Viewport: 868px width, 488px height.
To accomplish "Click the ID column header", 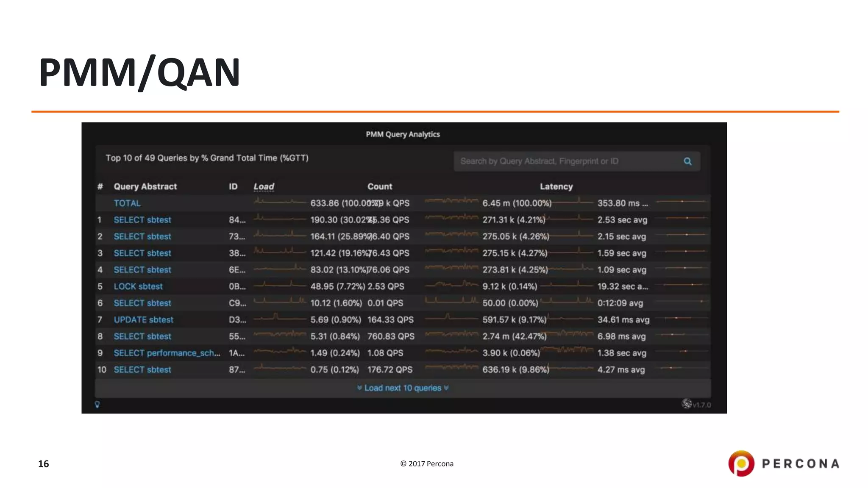I will tap(233, 186).
